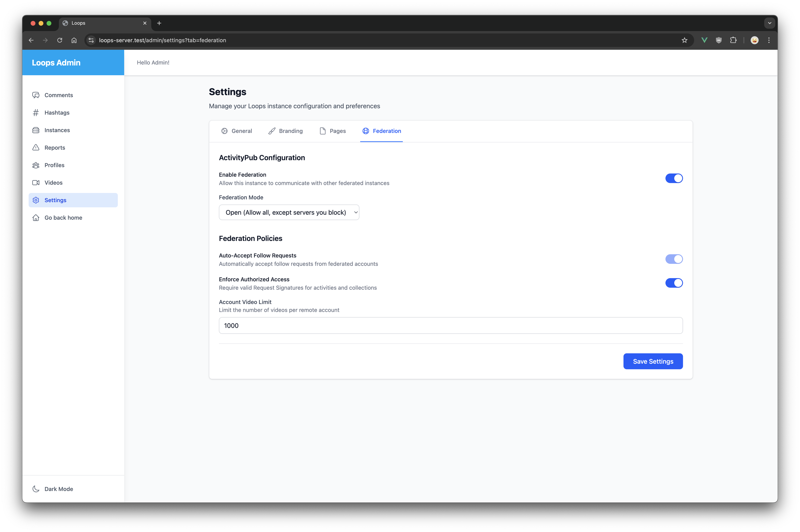Expand the browser tab search chevron
This screenshot has height=532, width=800.
pos(769,23)
